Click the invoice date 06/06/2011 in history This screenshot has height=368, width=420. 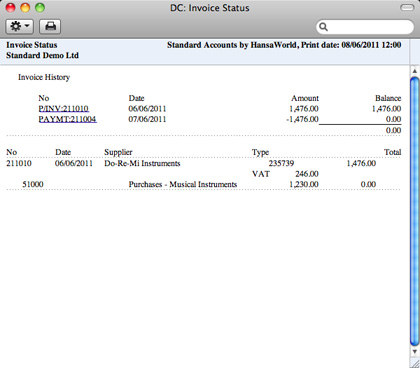147,109
